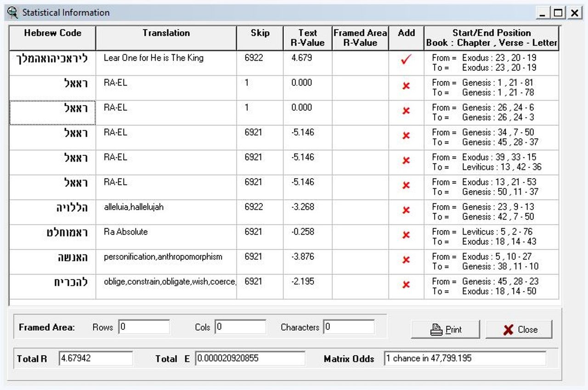Maximize the Statistical Information window
This screenshot has width=588, height=390.
pos(558,13)
